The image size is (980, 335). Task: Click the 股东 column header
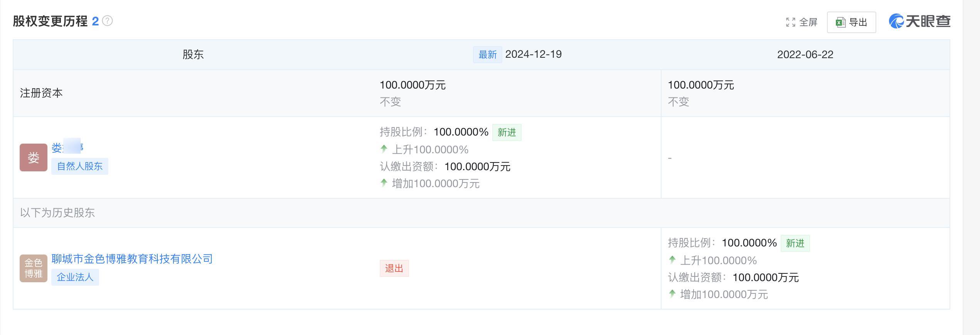pos(193,55)
